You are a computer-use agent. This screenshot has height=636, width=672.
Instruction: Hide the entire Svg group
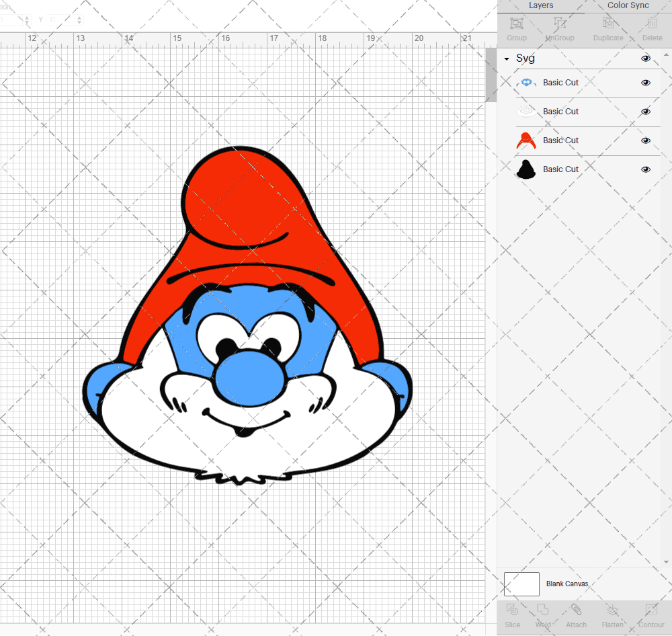click(645, 58)
